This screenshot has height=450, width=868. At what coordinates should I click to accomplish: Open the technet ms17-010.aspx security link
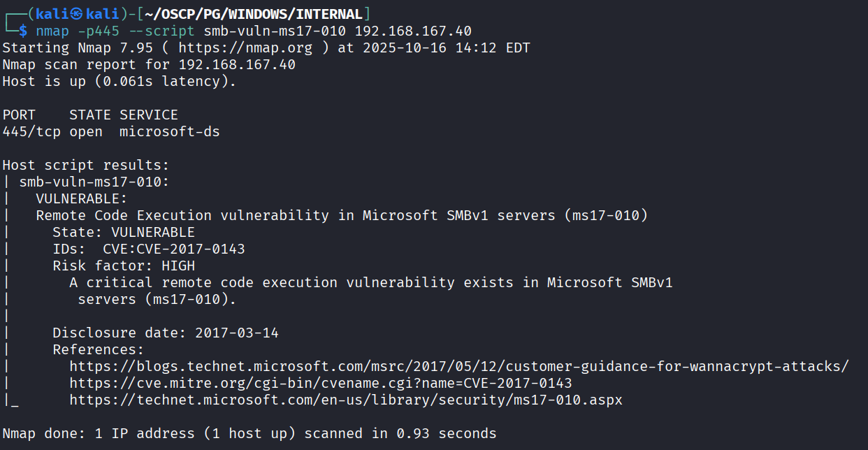click(346, 400)
